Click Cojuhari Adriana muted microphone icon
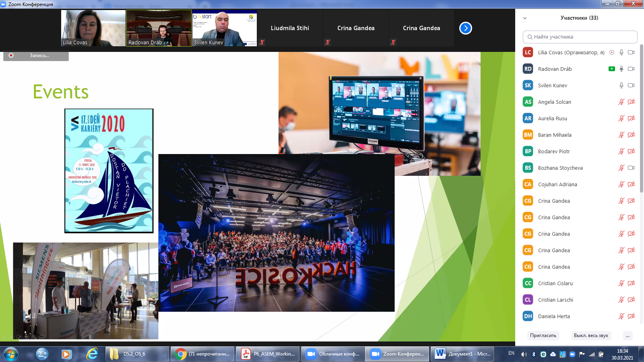Screen dimensions: 644x362 621,184
